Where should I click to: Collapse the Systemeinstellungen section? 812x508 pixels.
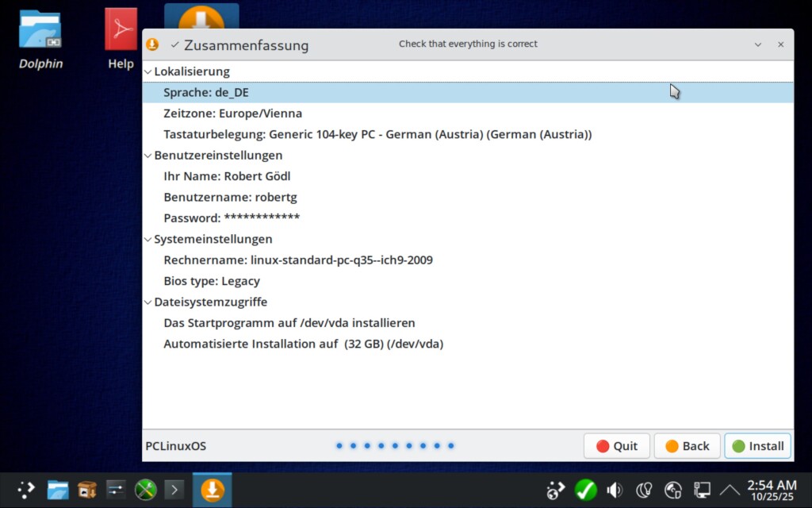(x=147, y=239)
